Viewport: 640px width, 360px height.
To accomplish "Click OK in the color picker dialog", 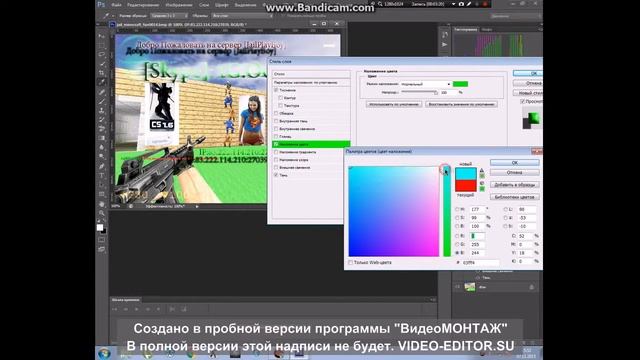I will [514, 162].
